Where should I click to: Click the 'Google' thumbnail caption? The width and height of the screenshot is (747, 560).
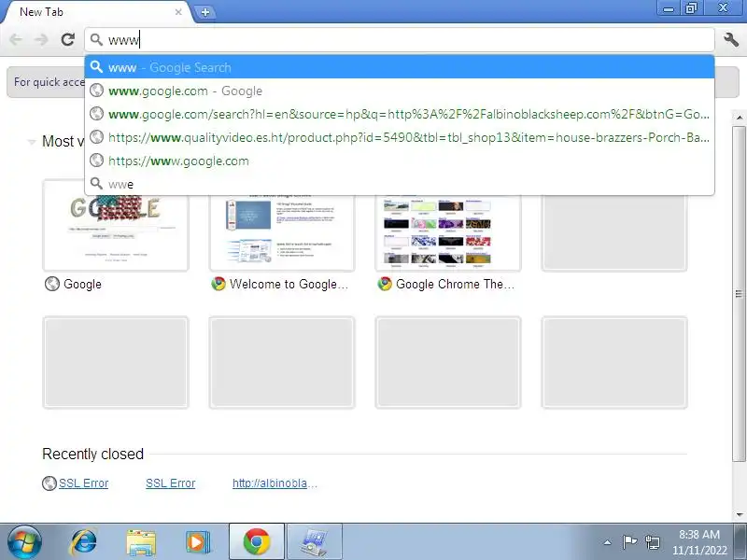(x=82, y=285)
